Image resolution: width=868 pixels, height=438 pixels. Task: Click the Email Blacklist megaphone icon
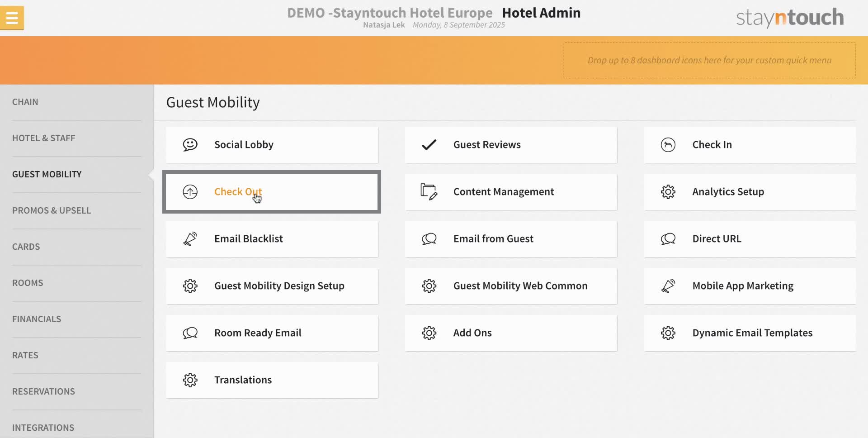tap(190, 238)
